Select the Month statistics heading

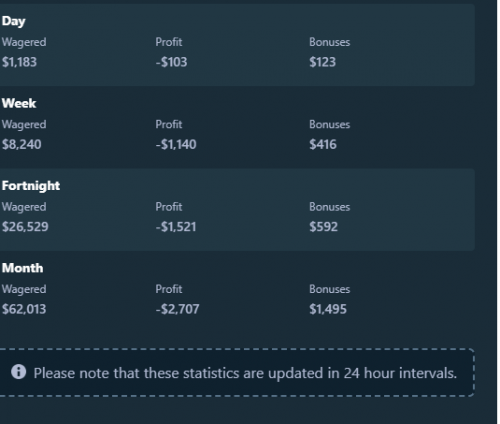coord(23,268)
